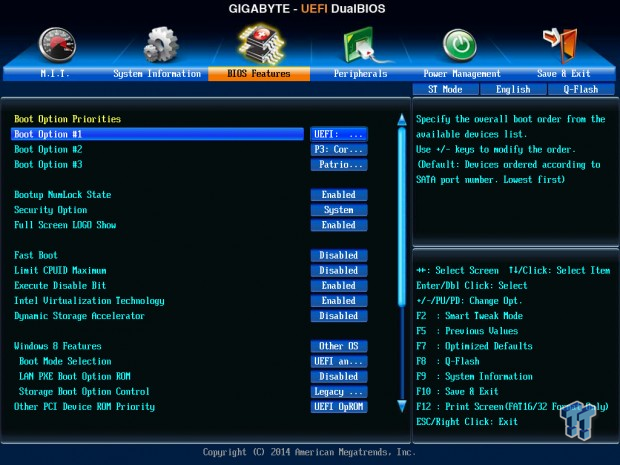Open the Save & Exit tab

pos(563,74)
